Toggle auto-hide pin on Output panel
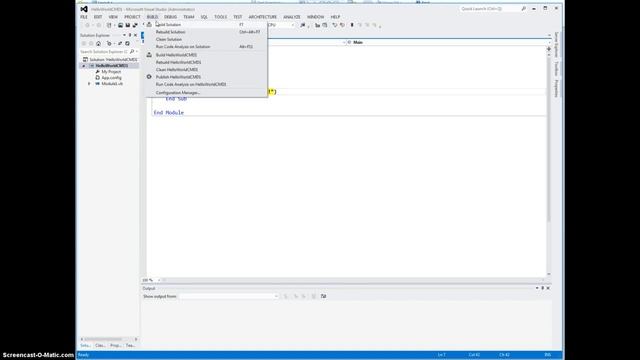Screen dimensions: 640x360 click(x=542, y=288)
